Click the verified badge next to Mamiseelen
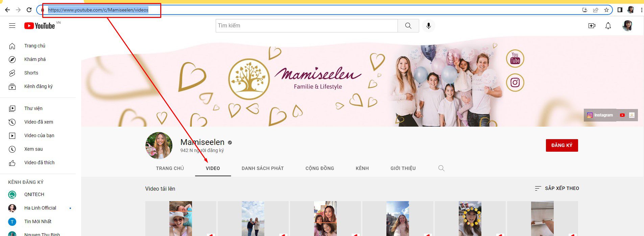The height and width of the screenshot is (236, 644). pos(230,143)
